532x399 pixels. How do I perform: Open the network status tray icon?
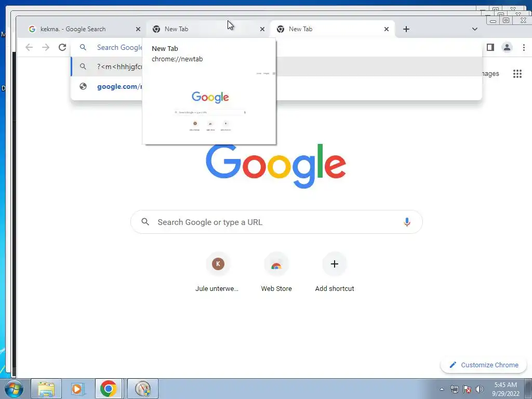click(x=454, y=389)
